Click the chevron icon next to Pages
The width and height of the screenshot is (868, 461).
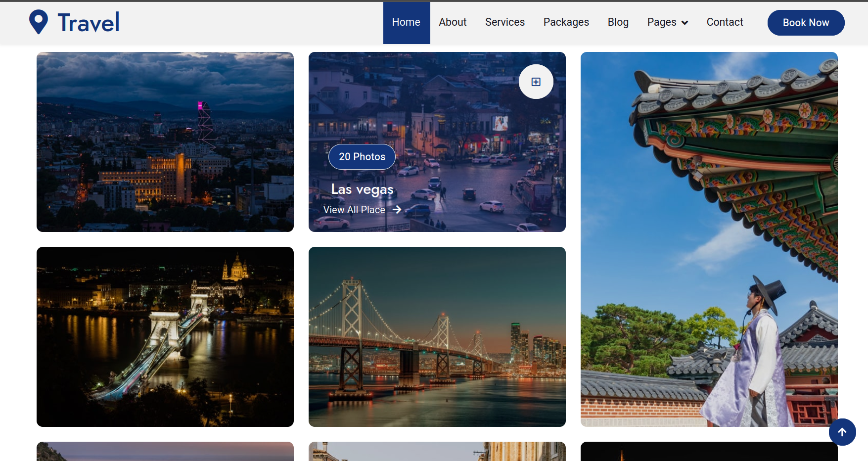point(685,22)
